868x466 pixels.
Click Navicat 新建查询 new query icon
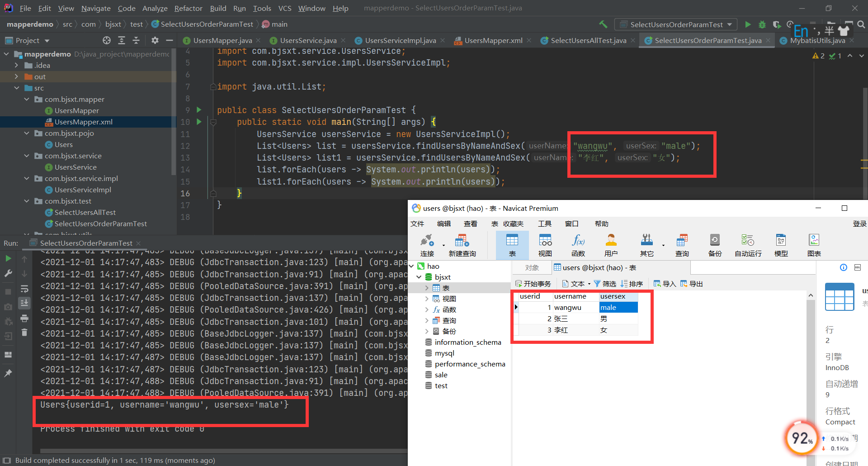(462, 245)
